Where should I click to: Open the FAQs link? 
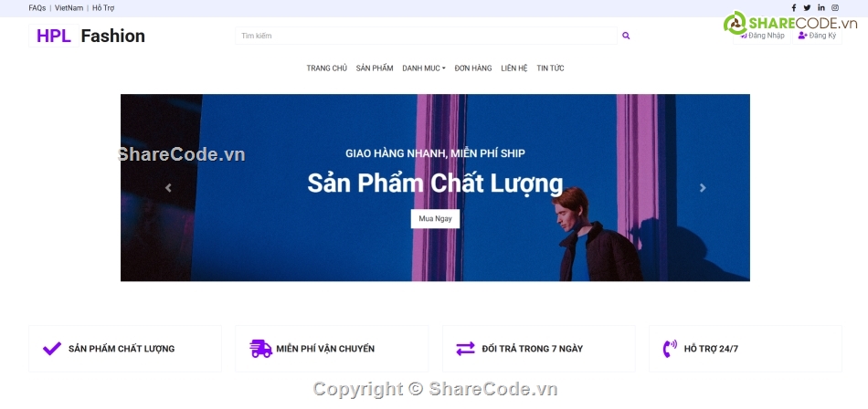[x=37, y=8]
